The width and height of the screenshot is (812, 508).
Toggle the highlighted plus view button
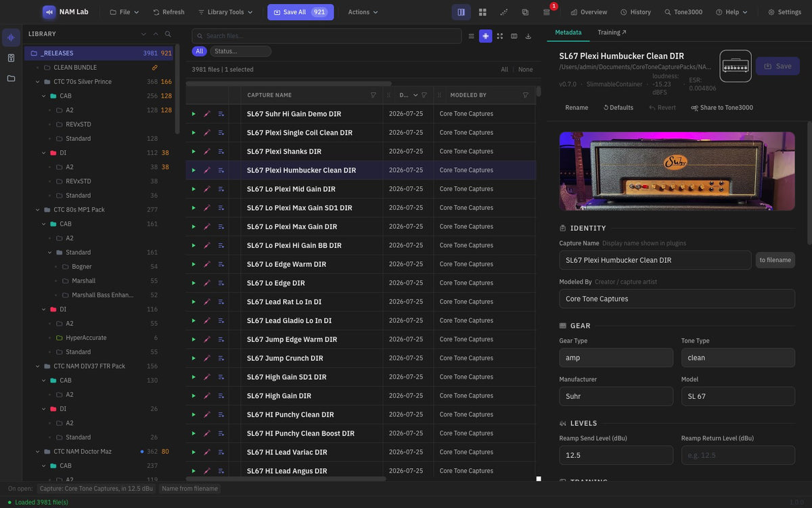[485, 36]
